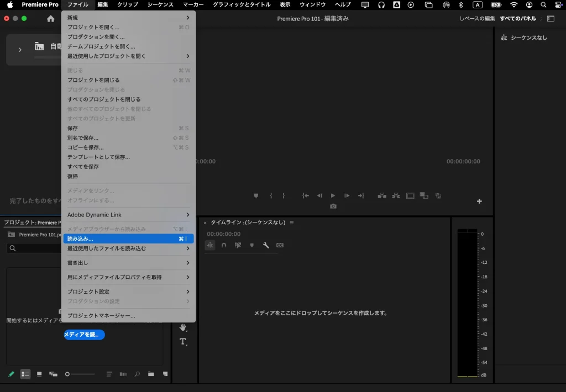Select the Icon View in Project panel
This screenshot has height=392, width=566.
point(39,374)
